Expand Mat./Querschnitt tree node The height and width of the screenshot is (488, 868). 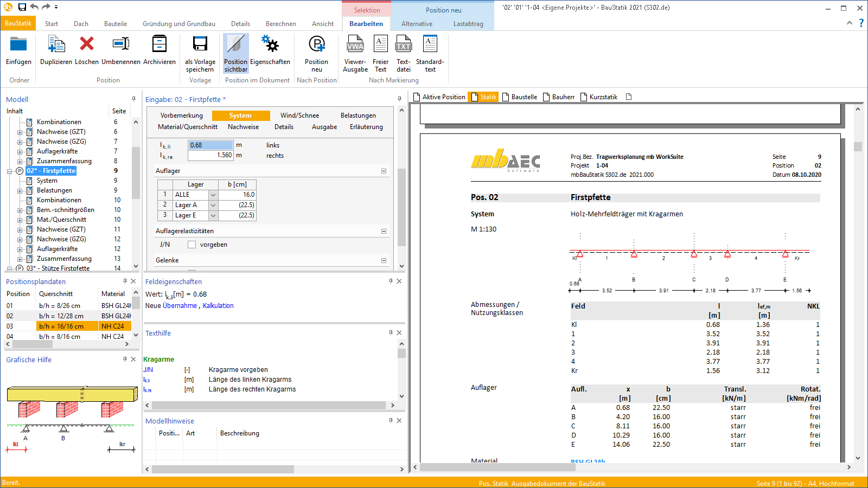coord(20,220)
